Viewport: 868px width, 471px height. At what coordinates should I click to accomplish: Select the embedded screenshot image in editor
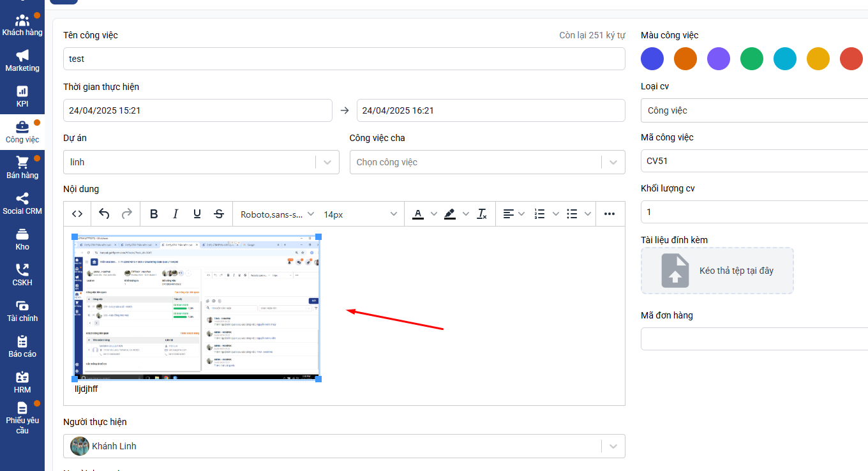197,308
